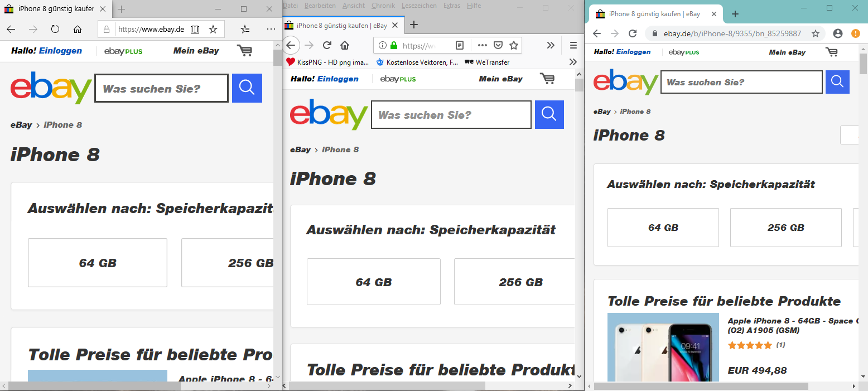This screenshot has height=391, width=868.
Task: Toggle Edge reading view icon
Action: [x=195, y=29]
